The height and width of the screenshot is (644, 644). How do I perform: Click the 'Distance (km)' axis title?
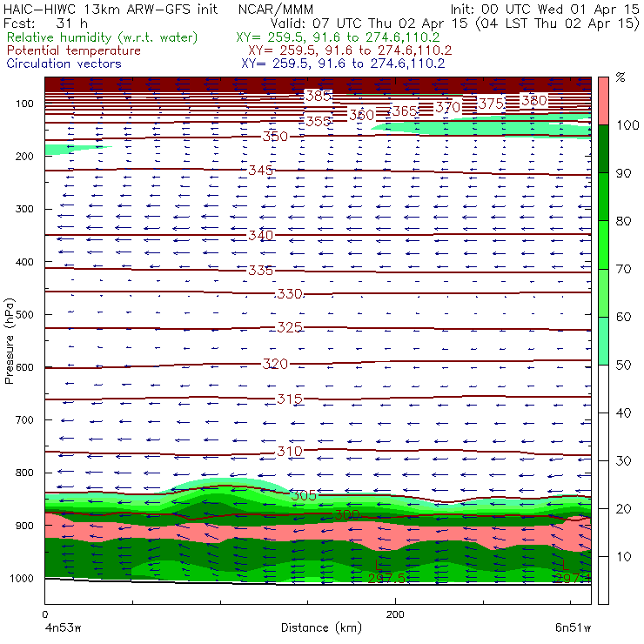pos(321,628)
